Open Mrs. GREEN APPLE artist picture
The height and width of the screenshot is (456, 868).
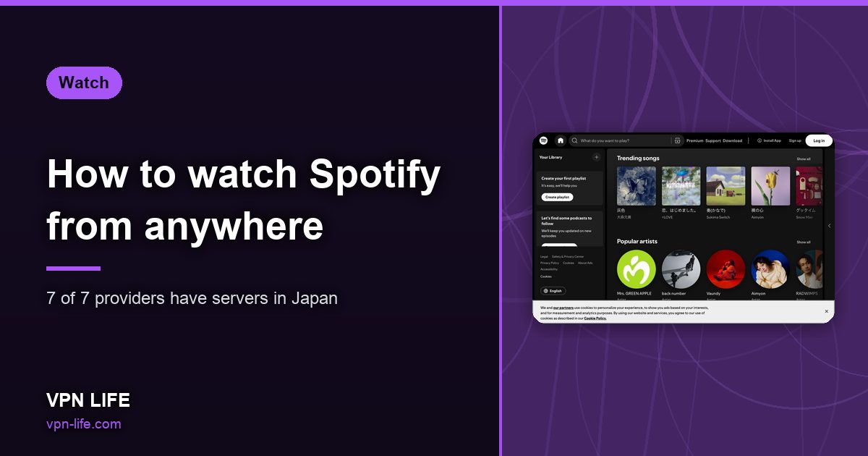pos(637,269)
